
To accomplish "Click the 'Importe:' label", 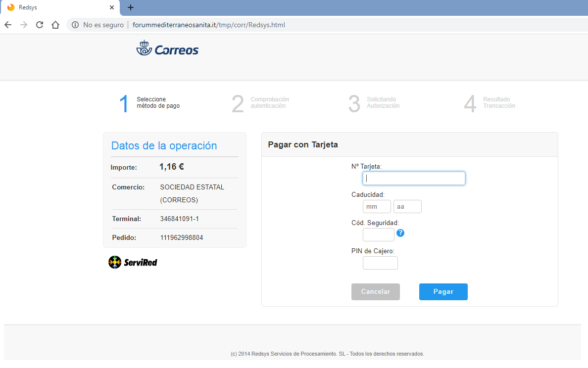I will (x=124, y=168).
